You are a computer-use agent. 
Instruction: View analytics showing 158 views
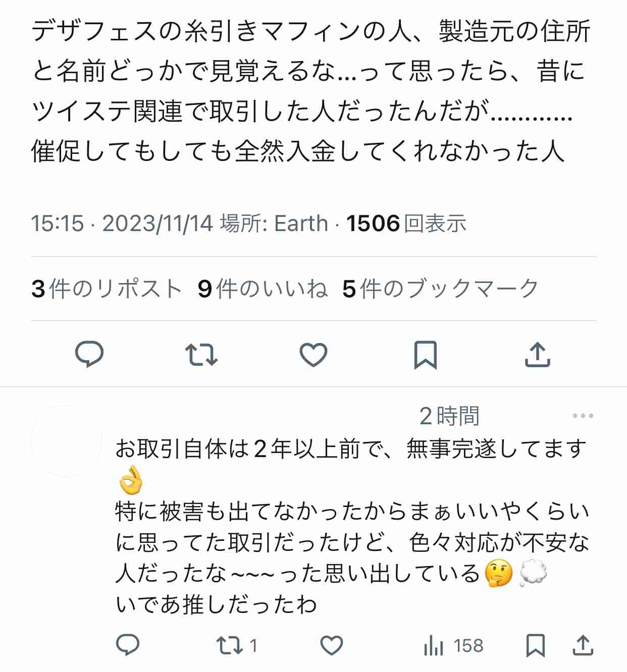[453, 645]
